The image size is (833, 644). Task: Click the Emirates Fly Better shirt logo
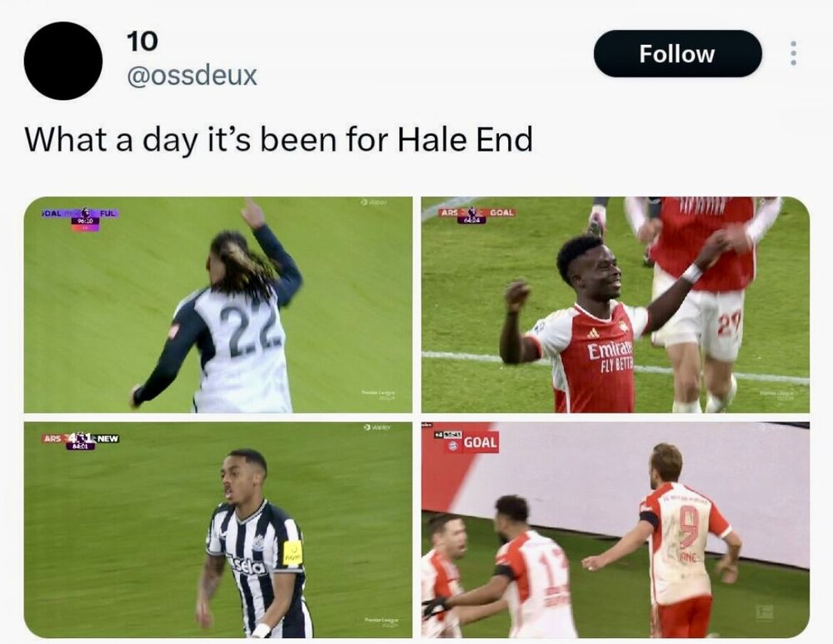[611, 357]
